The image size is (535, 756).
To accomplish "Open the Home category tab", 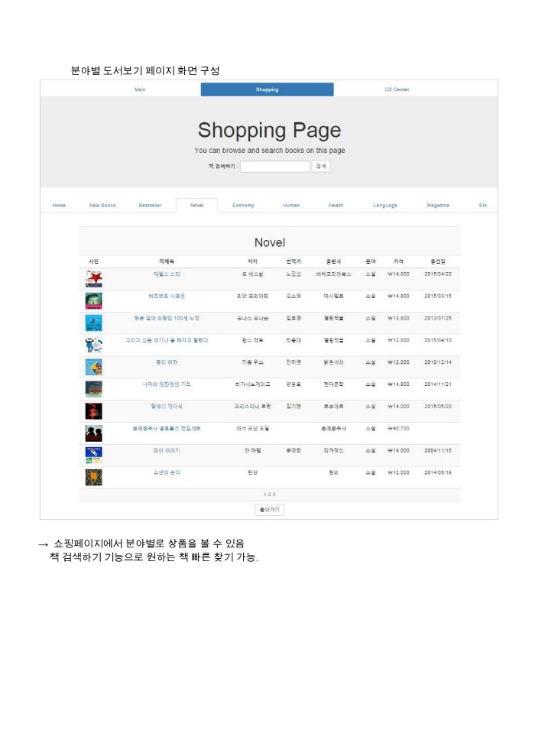I will (59, 206).
